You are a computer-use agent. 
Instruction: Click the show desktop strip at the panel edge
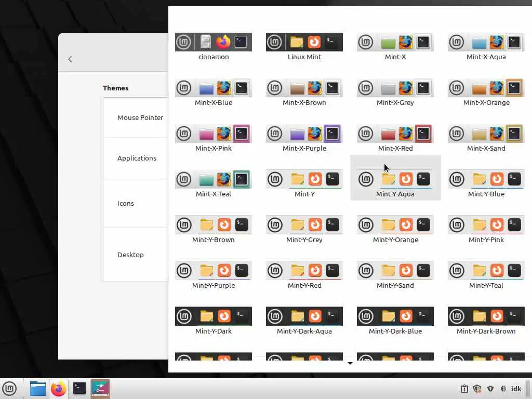point(528,389)
